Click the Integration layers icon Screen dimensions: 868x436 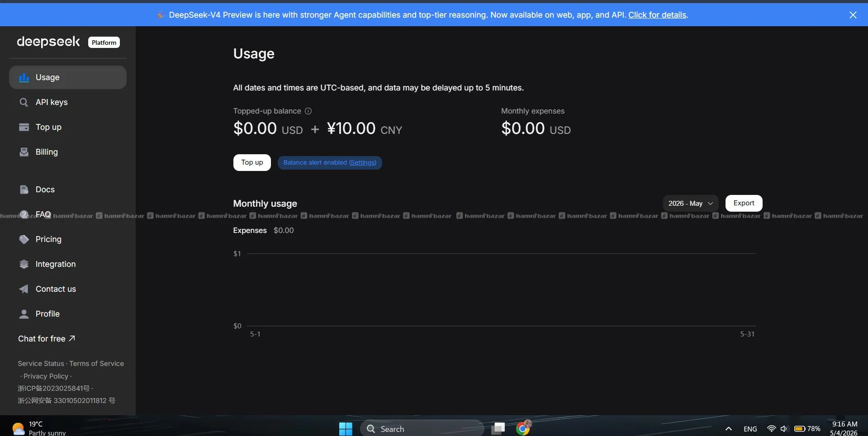coord(24,264)
